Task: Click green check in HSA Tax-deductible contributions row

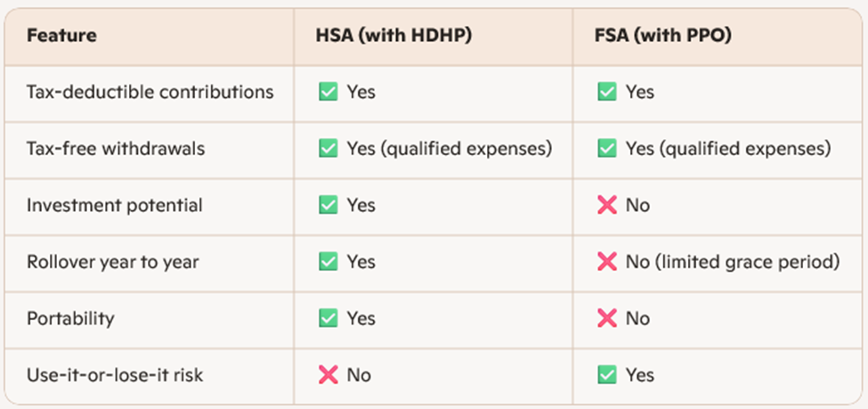Action: (328, 92)
